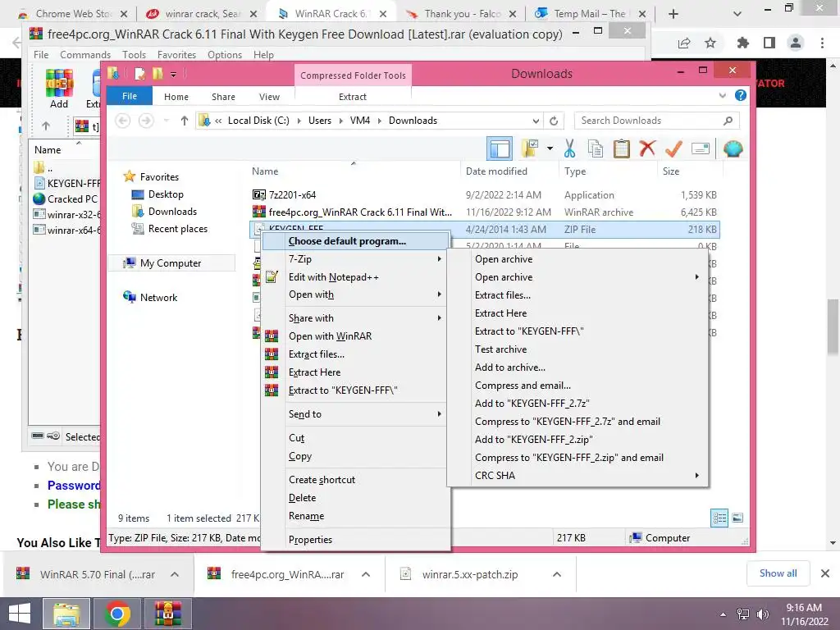The image size is (840, 630).
Task: Switch to the View ribbon tab
Action: point(269,97)
